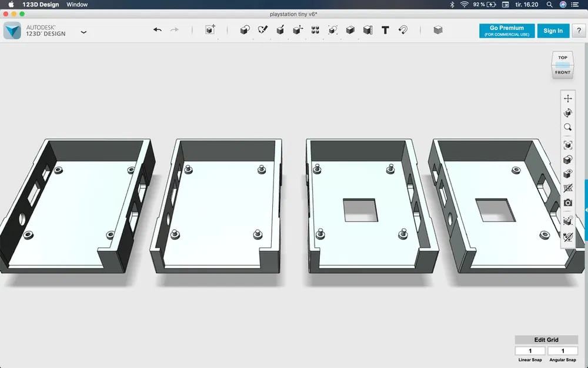
Task: Click the Edit Grid button
Action: (x=546, y=340)
